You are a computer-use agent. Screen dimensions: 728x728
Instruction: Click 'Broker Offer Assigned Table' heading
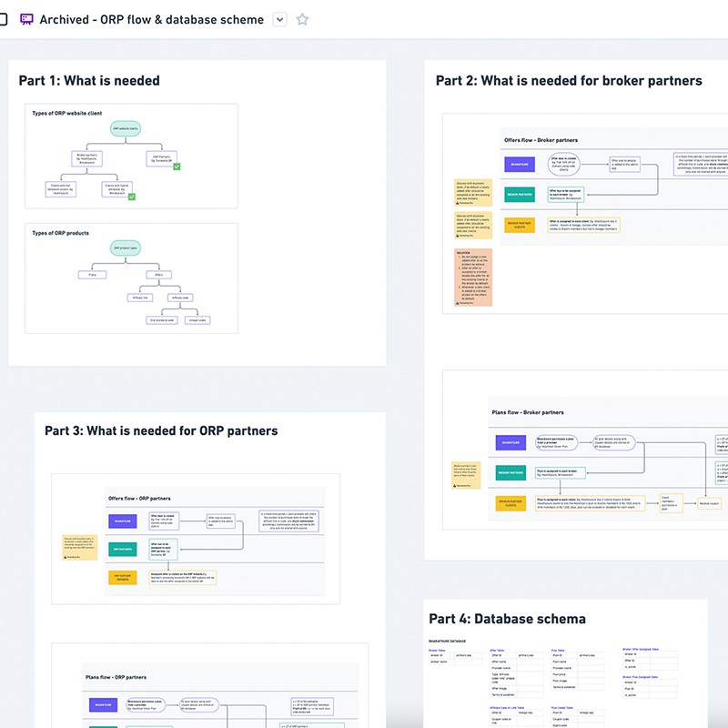(x=641, y=649)
